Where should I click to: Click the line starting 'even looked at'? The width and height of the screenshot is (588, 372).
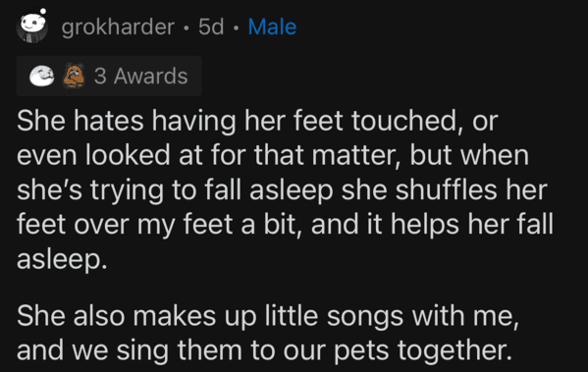click(x=273, y=156)
